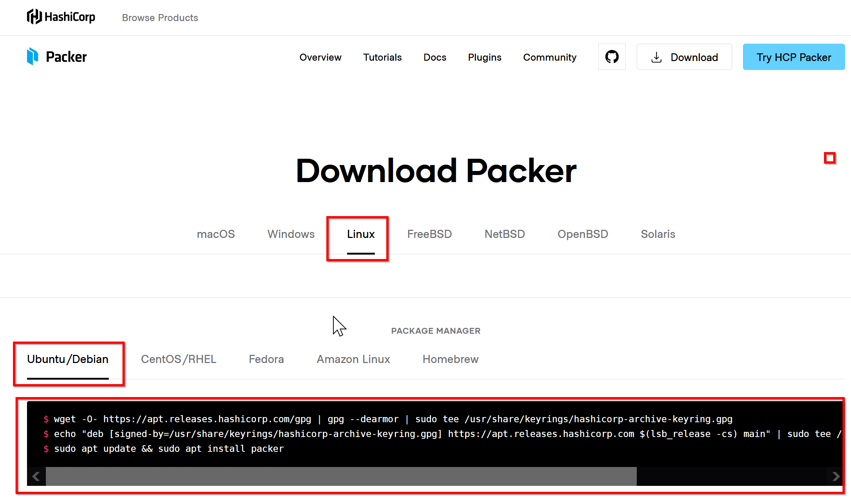Screen dimensions: 851x504
Task: Click Try HCP Packer button
Action: (794, 57)
